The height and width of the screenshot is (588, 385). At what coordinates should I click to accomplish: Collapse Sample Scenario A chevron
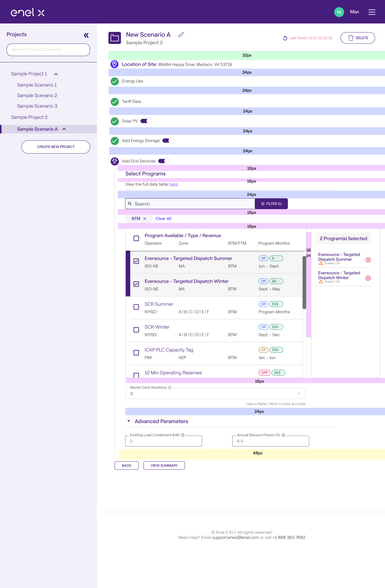pos(64,129)
